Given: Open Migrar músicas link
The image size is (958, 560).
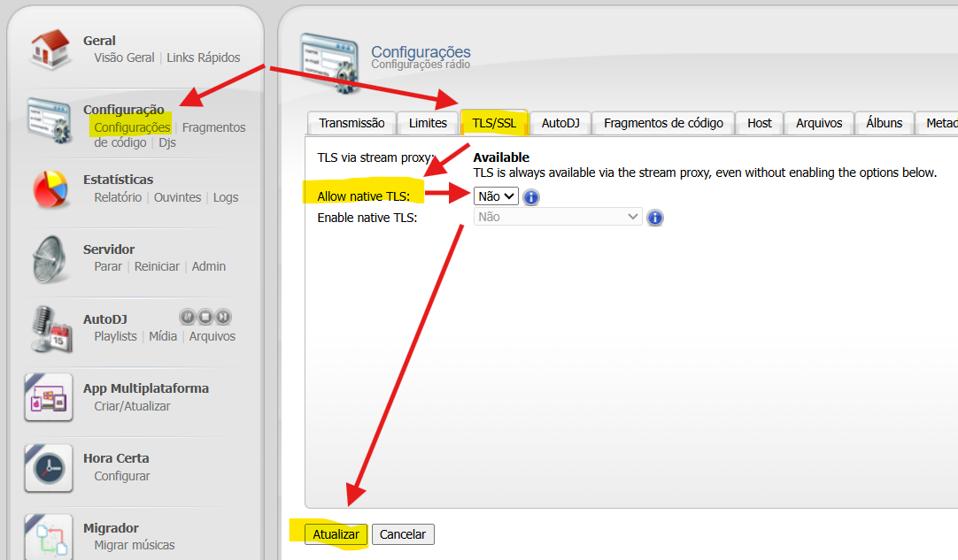Looking at the screenshot, I should click(135, 545).
